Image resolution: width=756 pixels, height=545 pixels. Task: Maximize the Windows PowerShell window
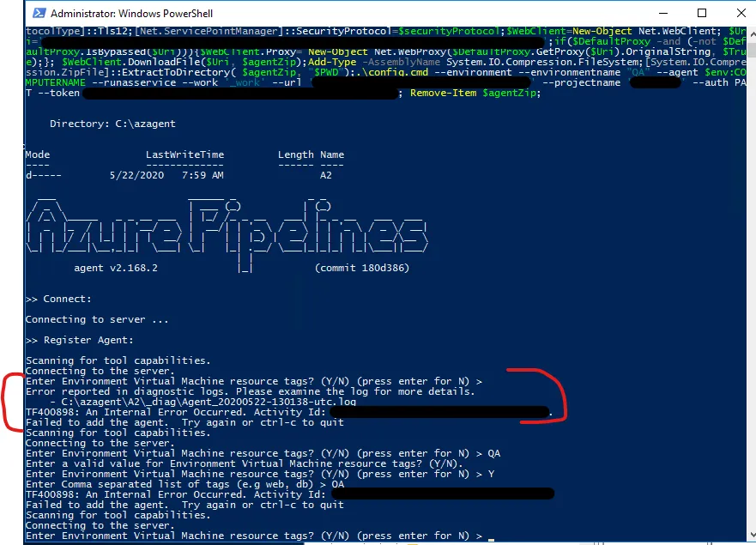[x=702, y=13]
